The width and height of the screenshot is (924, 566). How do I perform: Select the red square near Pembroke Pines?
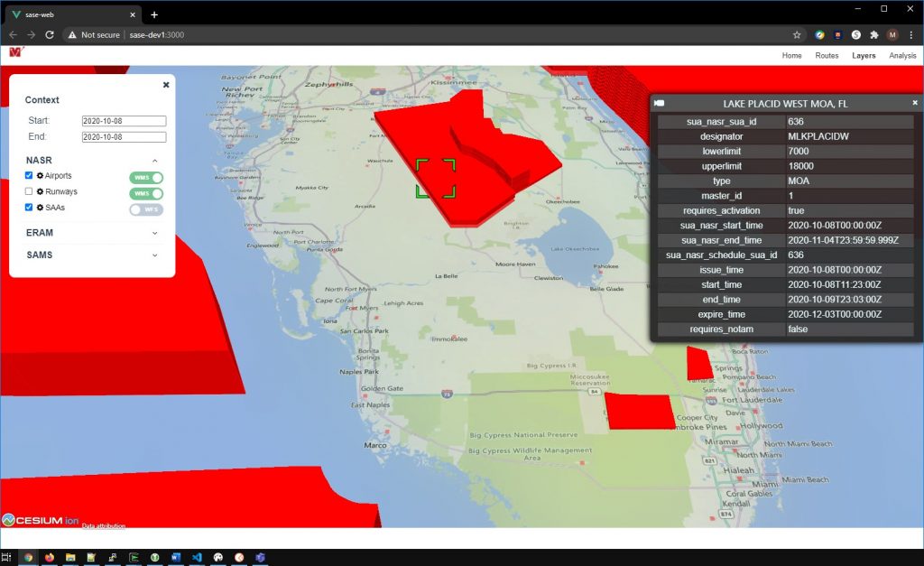click(640, 411)
